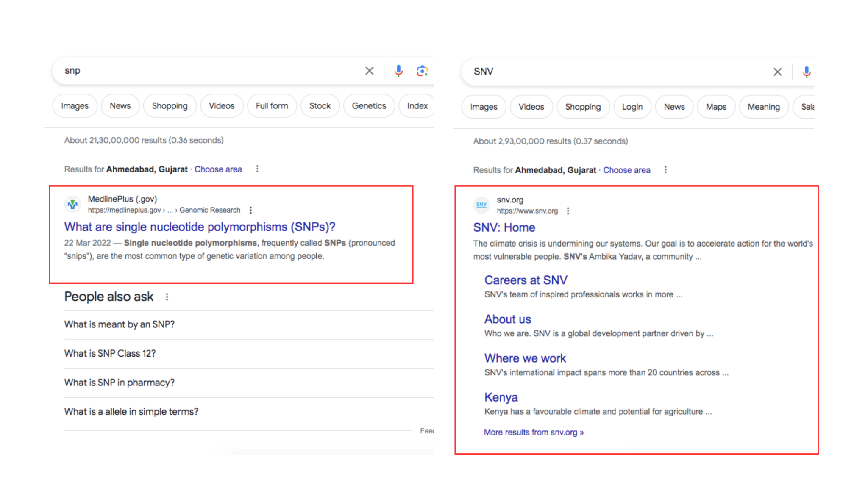Click 'More results from snv.org' link
The height and width of the screenshot is (488, 868).
pos(534,433)
